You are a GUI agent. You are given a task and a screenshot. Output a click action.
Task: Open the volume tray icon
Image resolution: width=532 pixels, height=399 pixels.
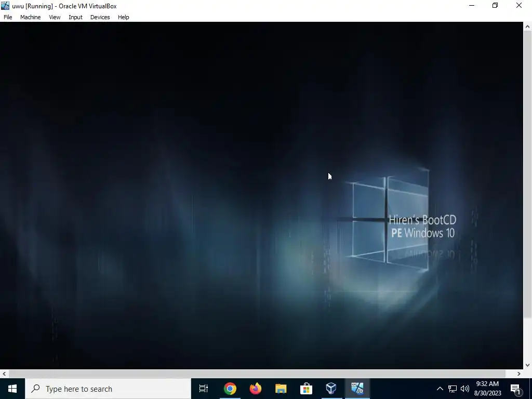(465, 389)
